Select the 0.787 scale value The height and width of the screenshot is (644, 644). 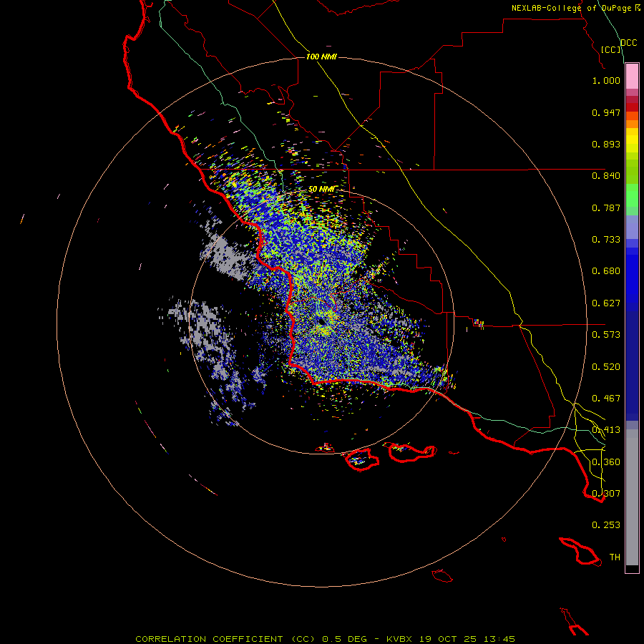(x=606, y=208)
